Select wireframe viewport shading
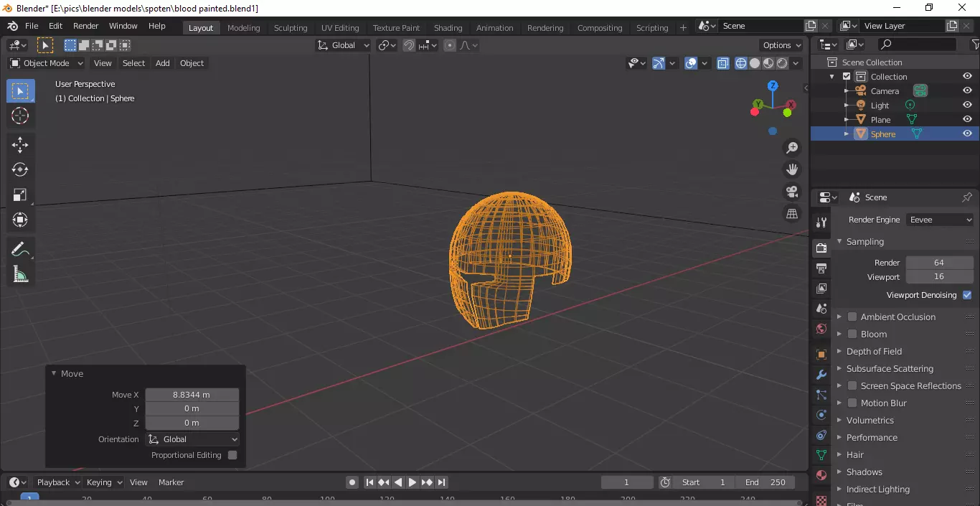Image resolution: width=980 pixels, height=506 pixels. [x=741, y=63]
